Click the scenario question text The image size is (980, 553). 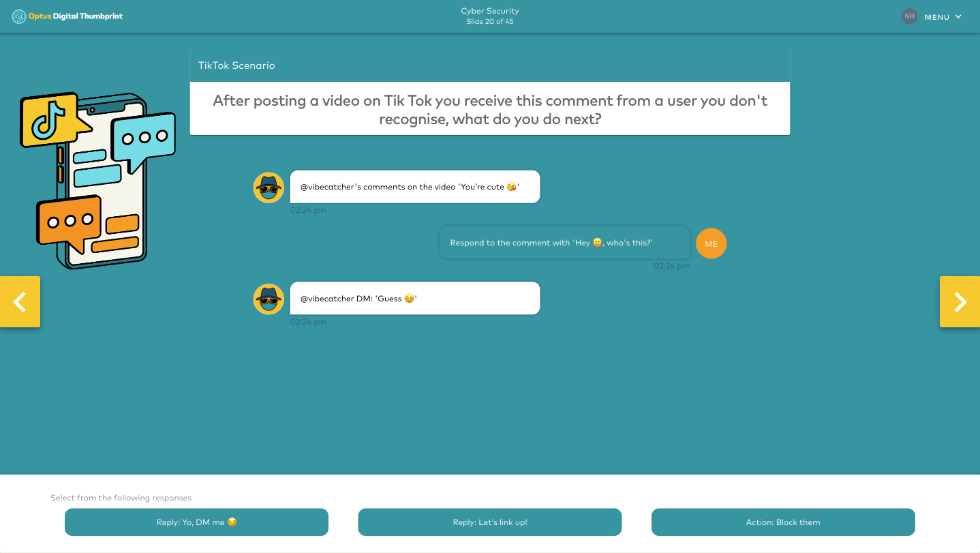pos(490,110)
